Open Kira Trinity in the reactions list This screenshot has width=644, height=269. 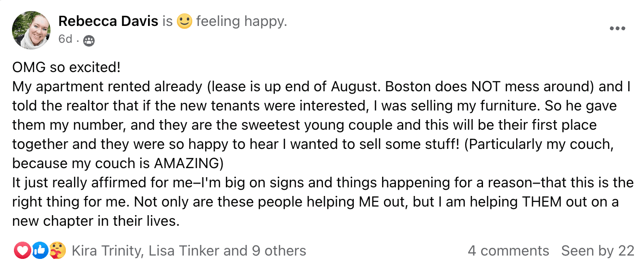click(x=106, y=251)
